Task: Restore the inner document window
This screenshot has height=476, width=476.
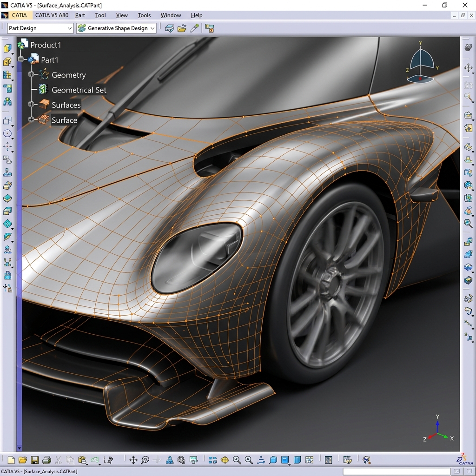Action: coord(463,15)
